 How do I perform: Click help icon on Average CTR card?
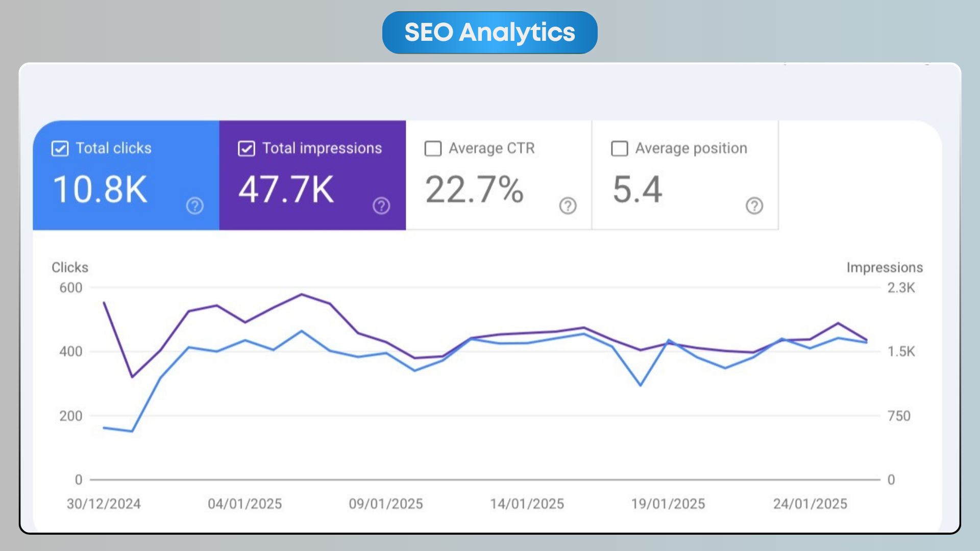(x=568, y=206)
